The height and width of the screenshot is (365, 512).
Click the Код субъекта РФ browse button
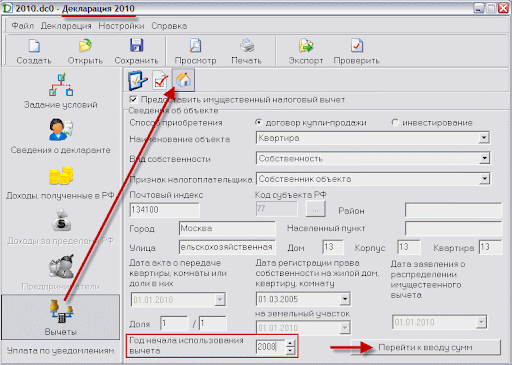tap(315, 209)
